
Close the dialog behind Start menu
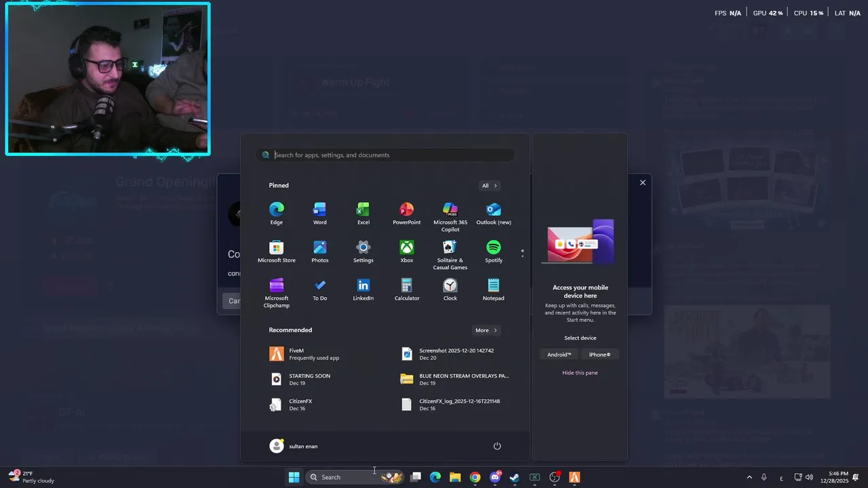pyautogui.click(x=643, y=182)
